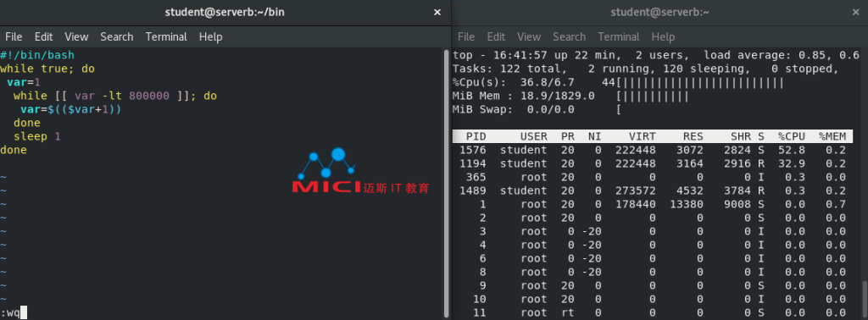The height and width of the screenshot is (320, 868).
Task: Close the student@serverb:~/bin window
Action: click(437, 12)
